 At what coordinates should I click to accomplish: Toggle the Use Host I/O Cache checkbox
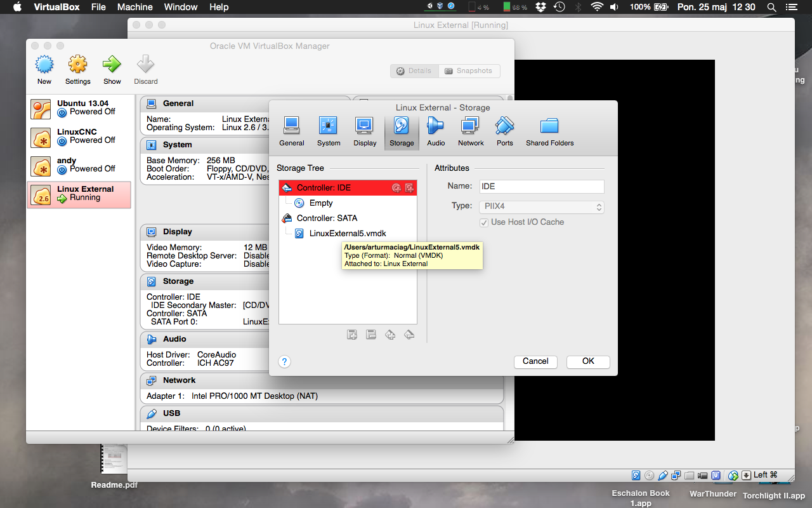click(485, 222)
